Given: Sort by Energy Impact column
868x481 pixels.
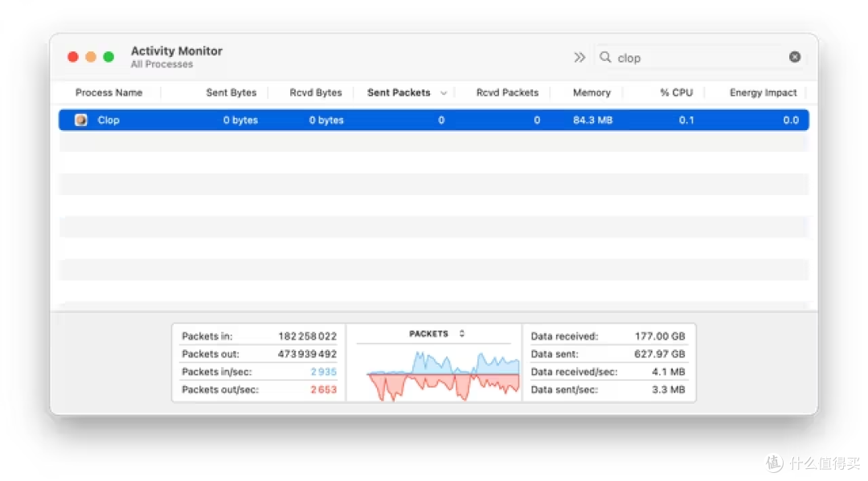Looking at the screenshot, I should tap(764, 93).
